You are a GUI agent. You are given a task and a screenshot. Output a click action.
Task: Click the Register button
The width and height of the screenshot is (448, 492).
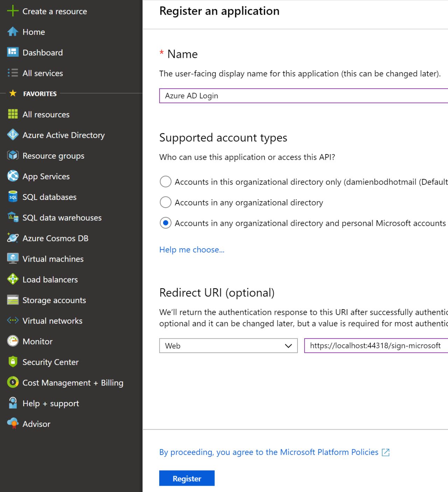[x=187, y=478]
